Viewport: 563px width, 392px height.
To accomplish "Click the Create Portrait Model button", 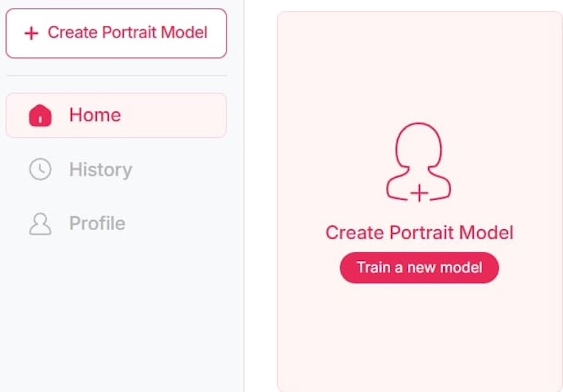I will [x=116, y=33].
